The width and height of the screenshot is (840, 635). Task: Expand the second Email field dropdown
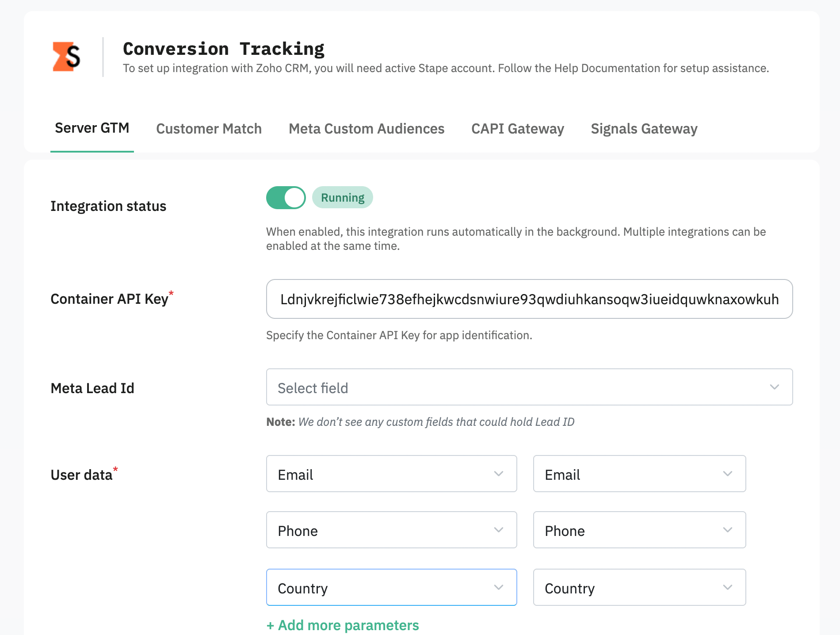point(639,474)
